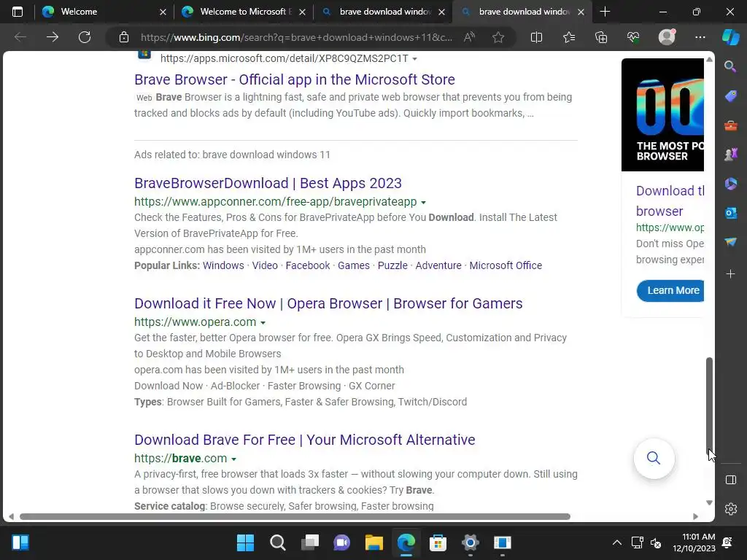The image size is (747, 560).
Task: Open sidebar Shopping tag icon
Action: pos(730,96)
